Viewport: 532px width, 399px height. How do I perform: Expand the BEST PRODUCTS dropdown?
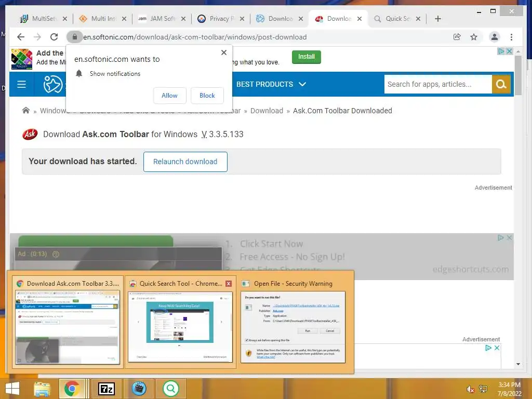(271, 84)
